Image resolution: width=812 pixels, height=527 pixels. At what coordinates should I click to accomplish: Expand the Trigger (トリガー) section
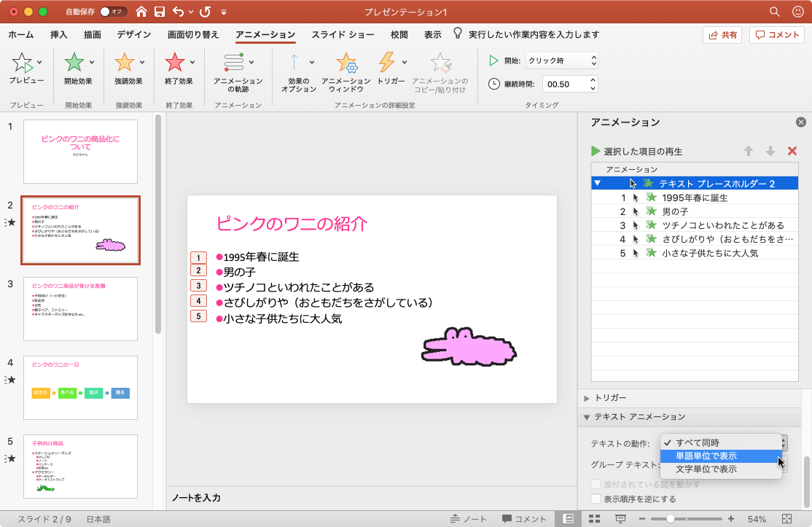[x=587, y=397]
